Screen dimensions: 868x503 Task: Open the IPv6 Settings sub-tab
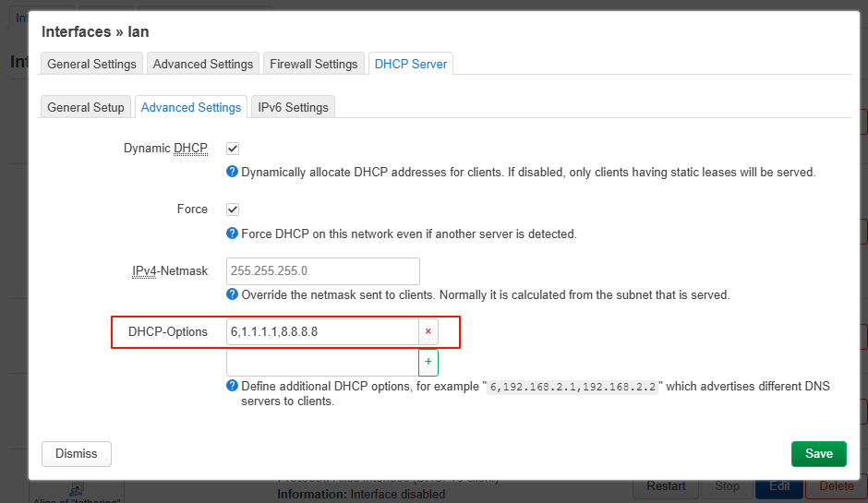point(293,107)
